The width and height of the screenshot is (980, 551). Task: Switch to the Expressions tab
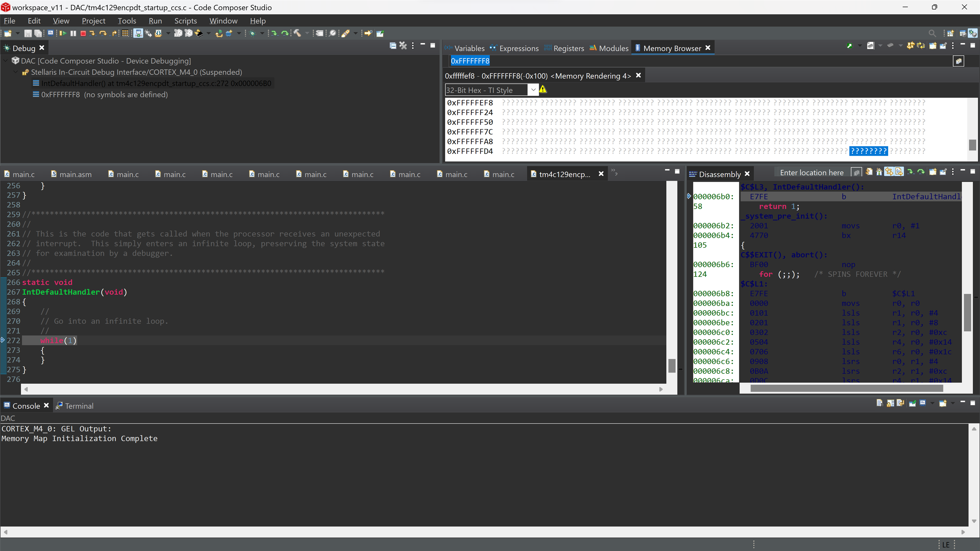tap(514, 48)
